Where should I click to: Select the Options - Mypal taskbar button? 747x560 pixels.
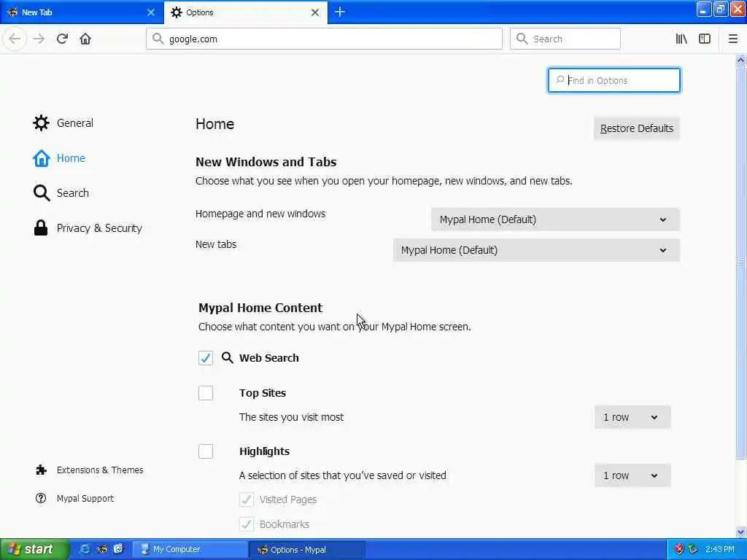coord(307,550)
